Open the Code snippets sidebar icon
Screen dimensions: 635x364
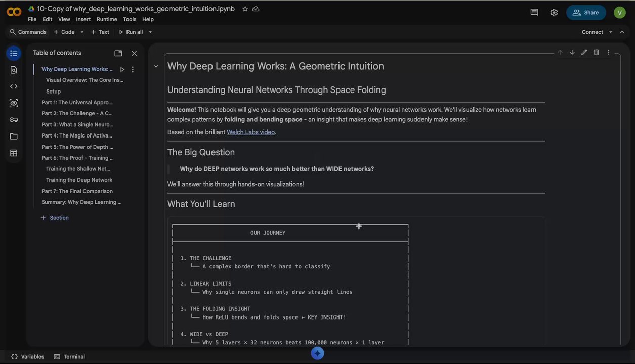point(14,86)
